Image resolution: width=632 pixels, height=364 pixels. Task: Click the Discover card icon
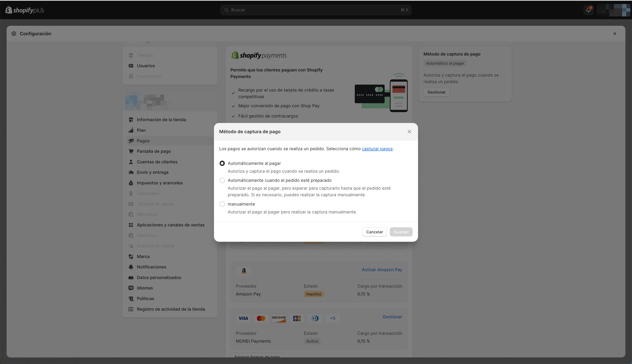279,318
